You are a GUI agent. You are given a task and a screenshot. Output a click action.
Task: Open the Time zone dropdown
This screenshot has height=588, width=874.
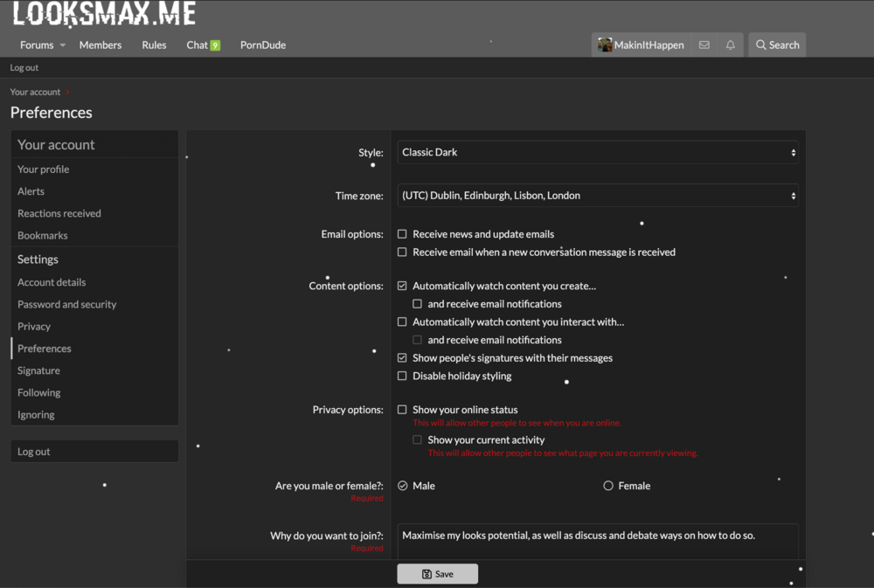point(598,196)
